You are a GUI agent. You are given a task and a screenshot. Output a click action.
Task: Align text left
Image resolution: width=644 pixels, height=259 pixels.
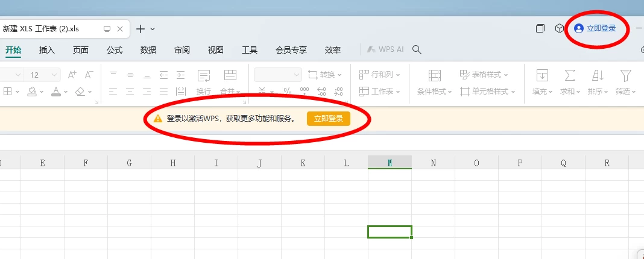point(113,92)
